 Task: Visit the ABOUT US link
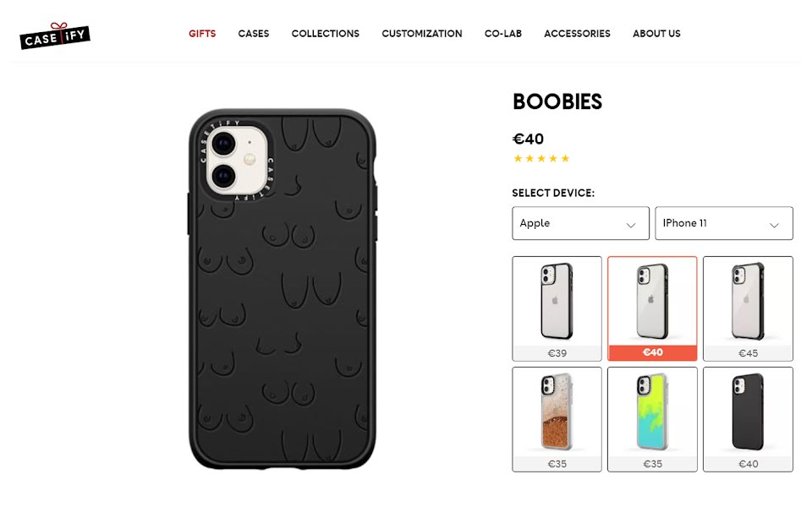click(x=656, y=34)
